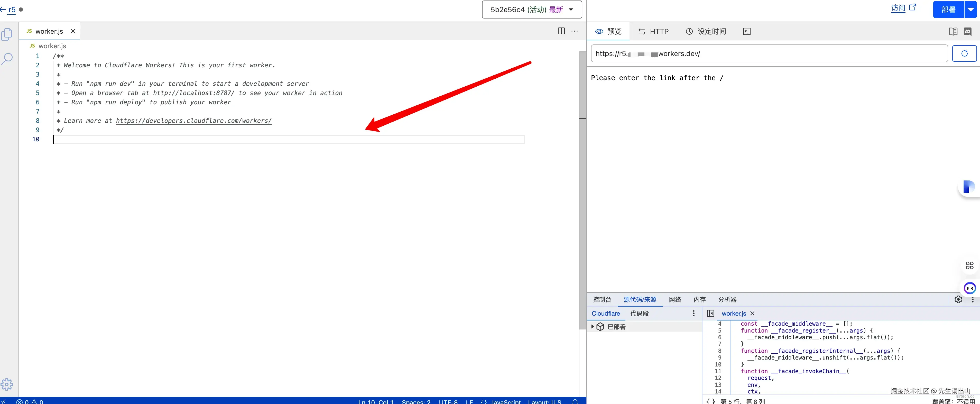Image resolution: width=980 pixels, height=404 pixels.
Task: Select the Cloudflare navigator tab
Action: pos(606,314)
